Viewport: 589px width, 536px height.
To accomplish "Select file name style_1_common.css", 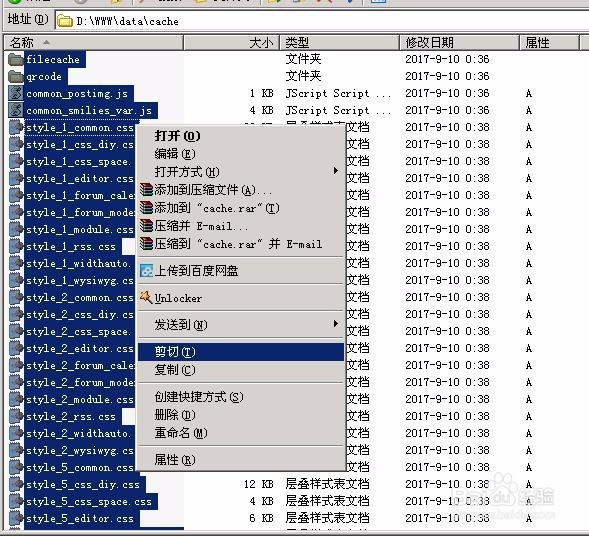I will [80, 127].
